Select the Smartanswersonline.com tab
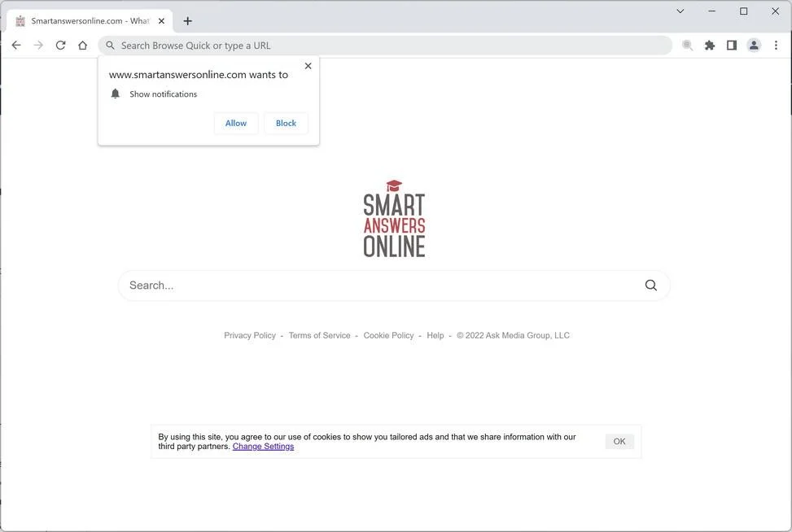Viewport: 792px width, 532px height. 90,21
